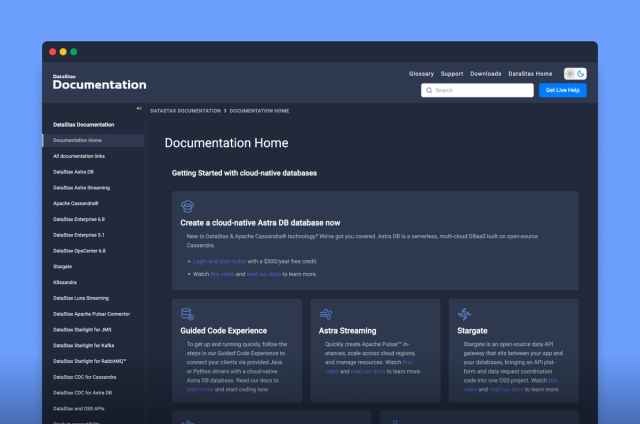The image size is (640, 424).
Task: Click the DataStax Documentation logo
Action: [x=99, y=82]
